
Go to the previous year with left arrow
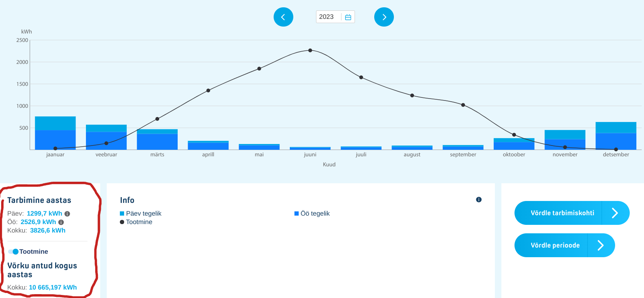coord(283,17)
